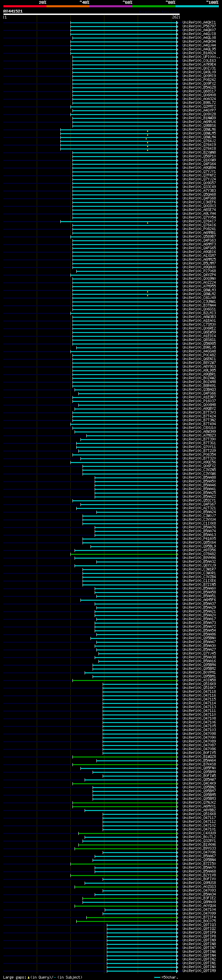222x980 pixels.
Task: Select hit label UniRef100_Q85X64
Action: tap(199, 543)
